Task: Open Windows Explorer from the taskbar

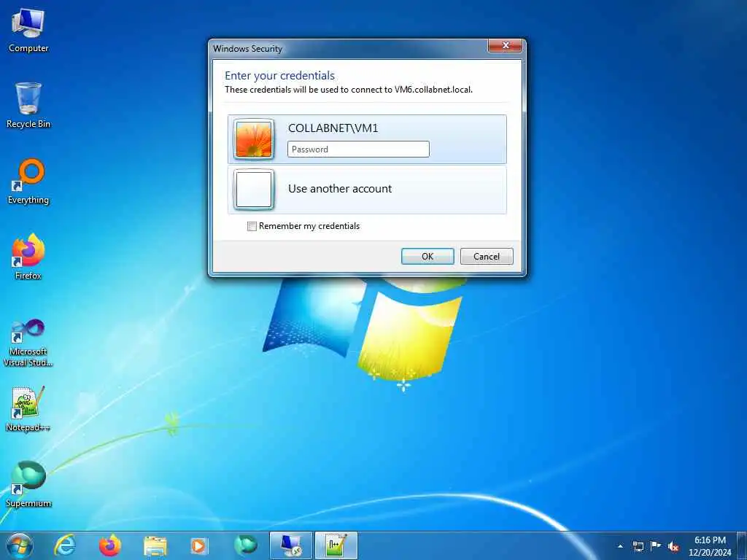Action: [155, 545]
